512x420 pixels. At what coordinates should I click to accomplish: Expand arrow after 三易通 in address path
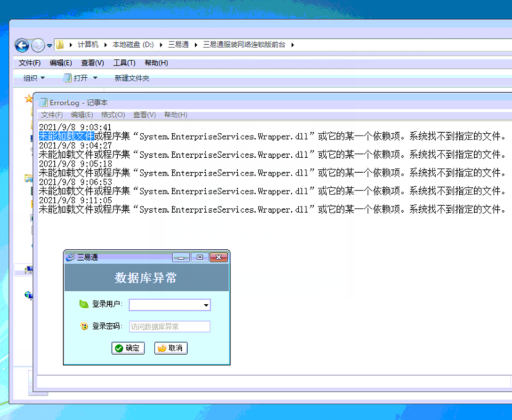[x=196, y=45]
